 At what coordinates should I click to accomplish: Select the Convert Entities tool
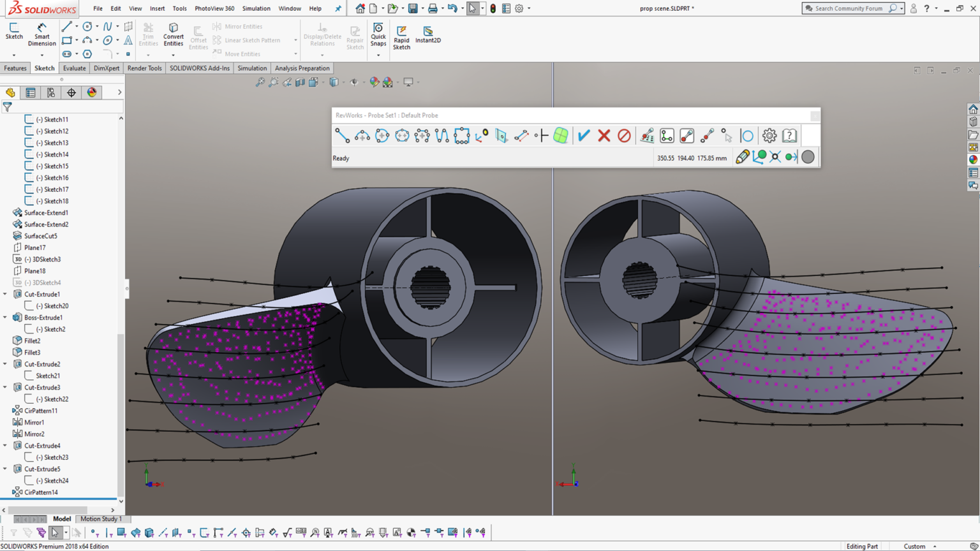point(173,35)
